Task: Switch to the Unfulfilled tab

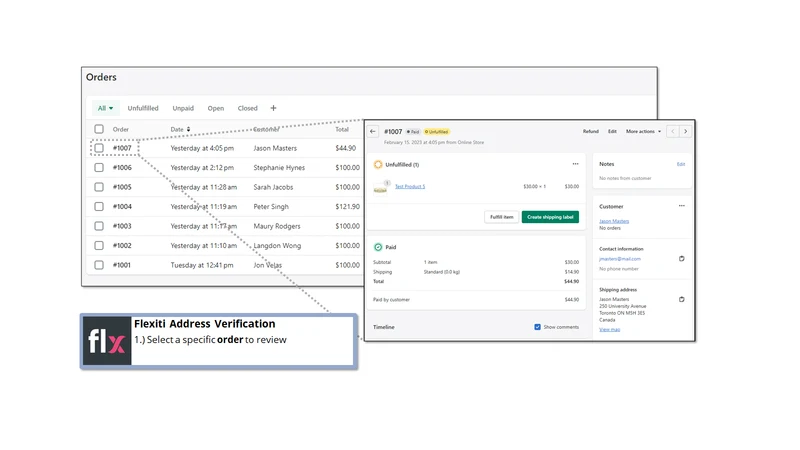Action: (x=143, y=108)
